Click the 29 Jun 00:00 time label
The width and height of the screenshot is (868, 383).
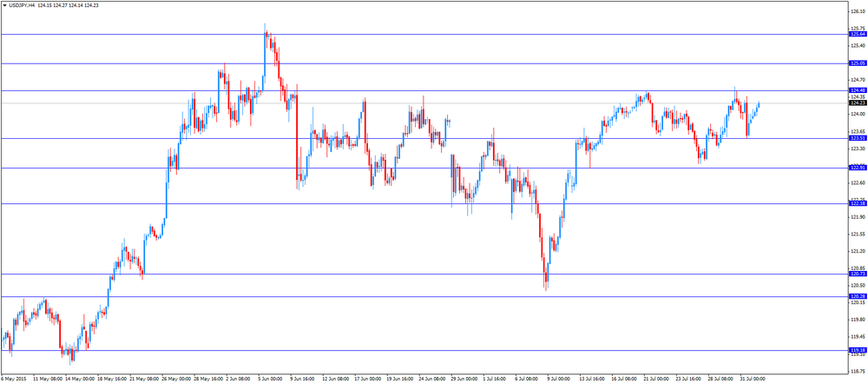pyautogui.click(x=464, y=379)
